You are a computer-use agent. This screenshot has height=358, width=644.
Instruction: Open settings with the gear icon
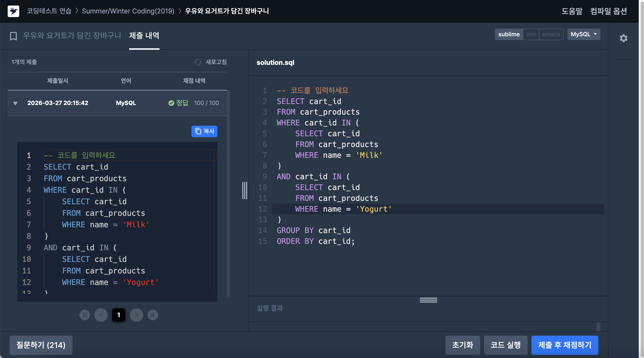[623, 38]
